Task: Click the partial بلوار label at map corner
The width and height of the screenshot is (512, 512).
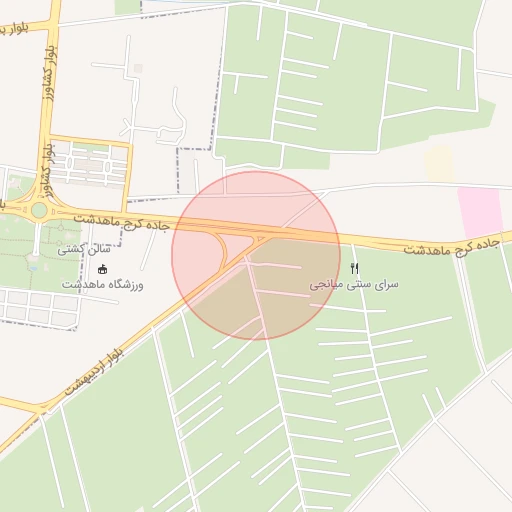Action: coord(14,29)
